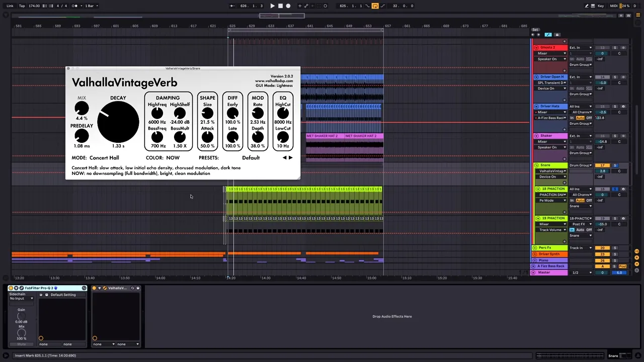Open Shaker Speaker On parameter dropdown
644x362 pixels.
click(551, 147)
